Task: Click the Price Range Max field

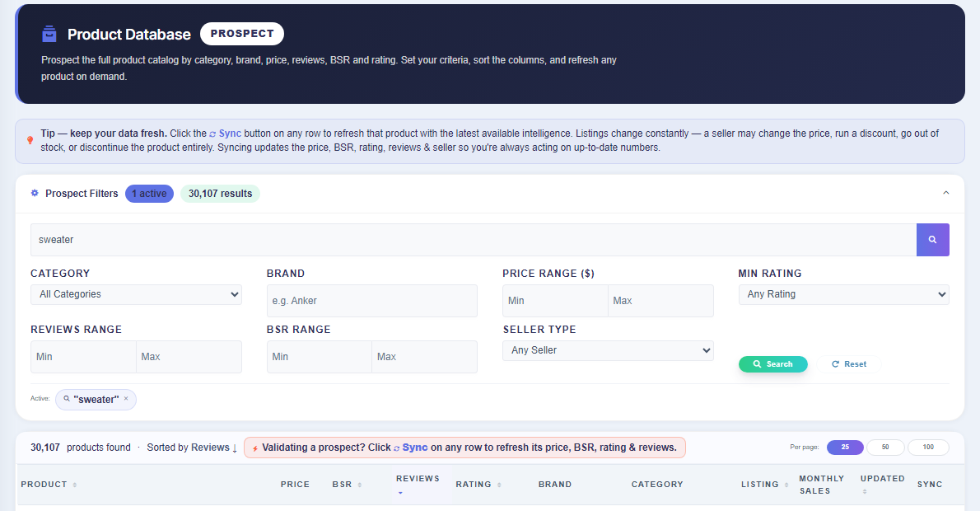Action: [660, 301]
